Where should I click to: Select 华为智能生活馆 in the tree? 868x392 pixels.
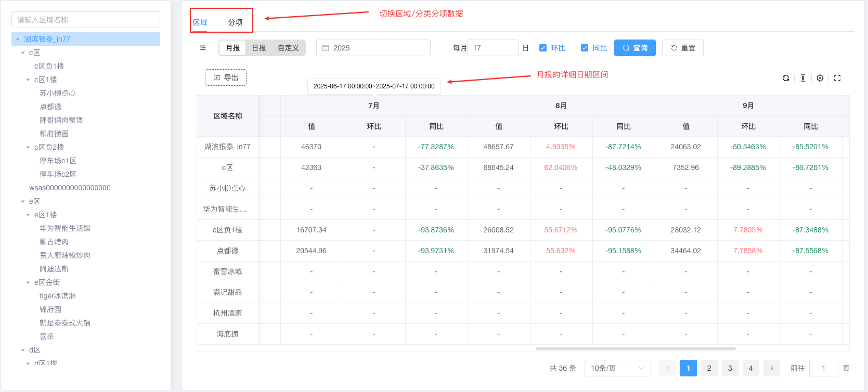(x=65, y=228)
